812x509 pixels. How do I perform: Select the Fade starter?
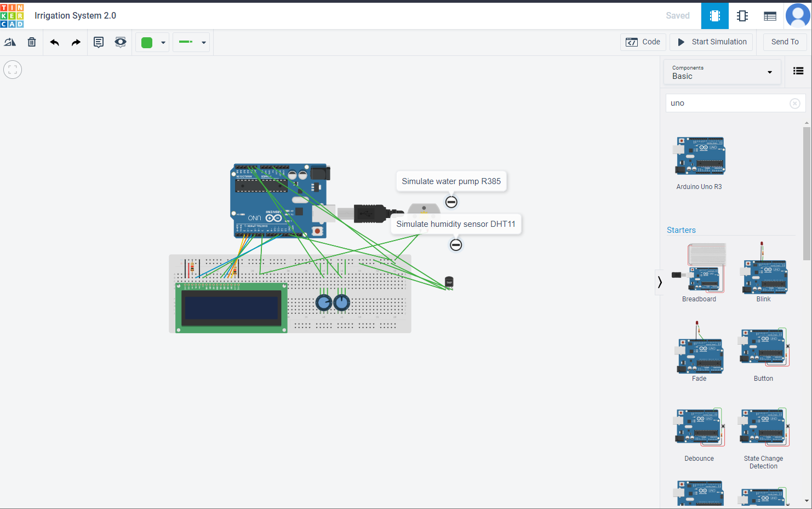699,352
